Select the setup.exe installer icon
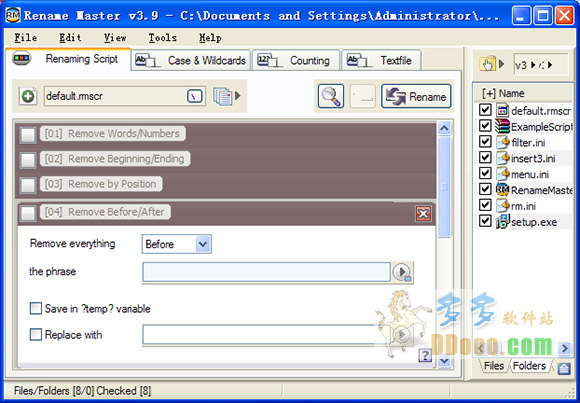Viewport: 580px width, 403px height. pyautogui.click(x=503, y=221)
